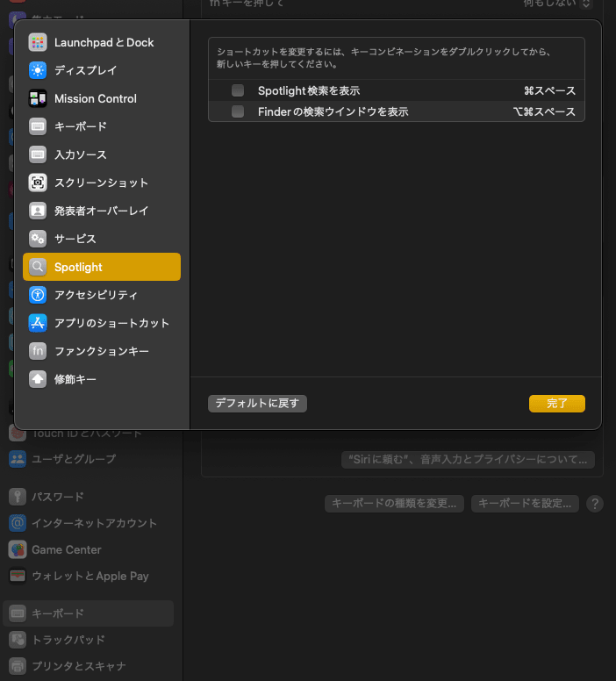Select ファンクションキー in the list
The height and width of the screenshot is (681, 616).
tap(102, 351)
